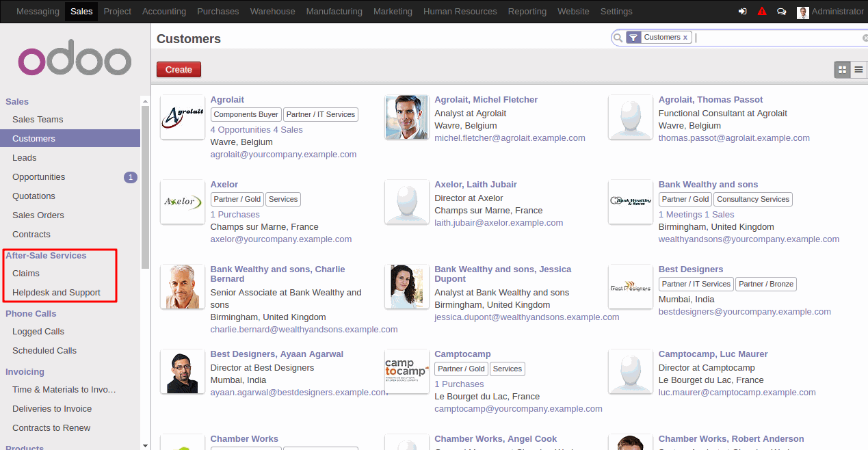Open the Manufacturing top menu
Screen dimensions: 868x450
point(334,12)
